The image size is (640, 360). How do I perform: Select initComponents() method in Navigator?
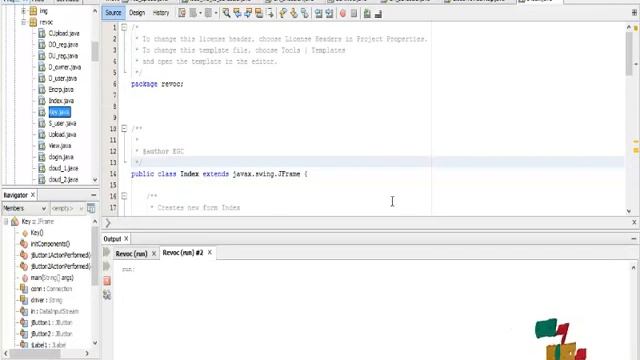50,244
